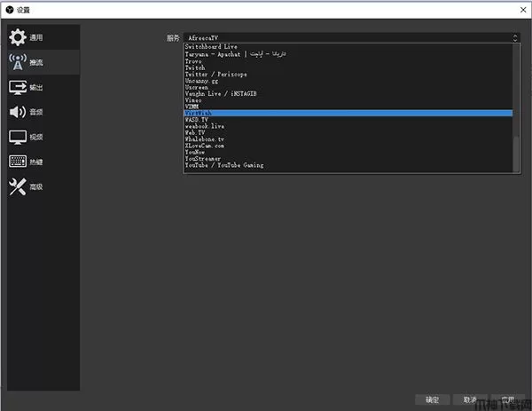Select the Hotkeys (热键) keyboard icon
This screenshot has width=532, height=411.
point(18,162)
